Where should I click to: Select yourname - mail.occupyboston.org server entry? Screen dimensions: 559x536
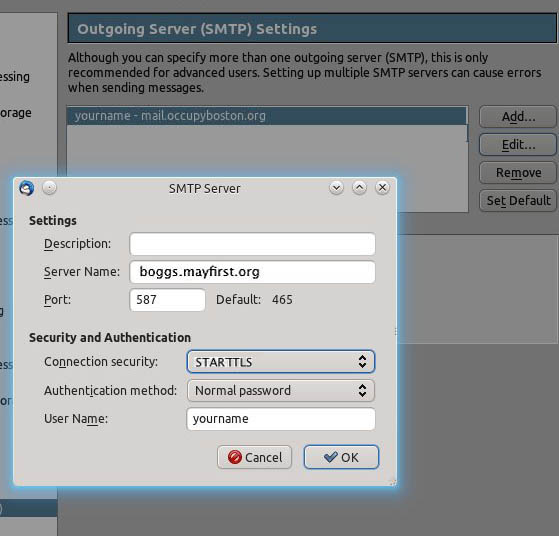tap(267, 116)
